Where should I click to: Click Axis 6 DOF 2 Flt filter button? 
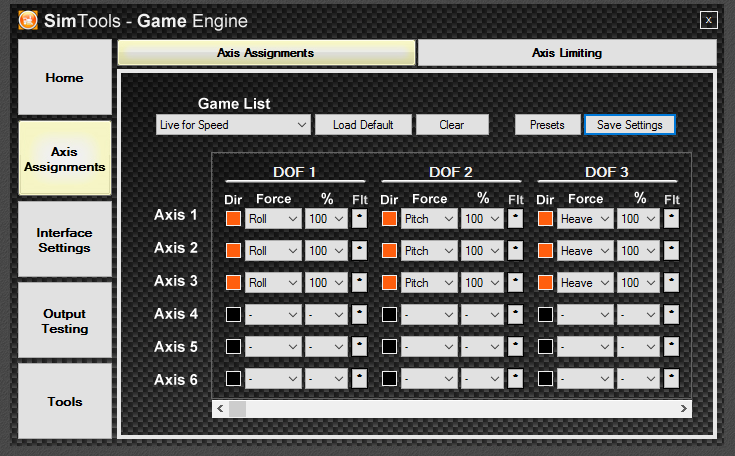[516, 379]
